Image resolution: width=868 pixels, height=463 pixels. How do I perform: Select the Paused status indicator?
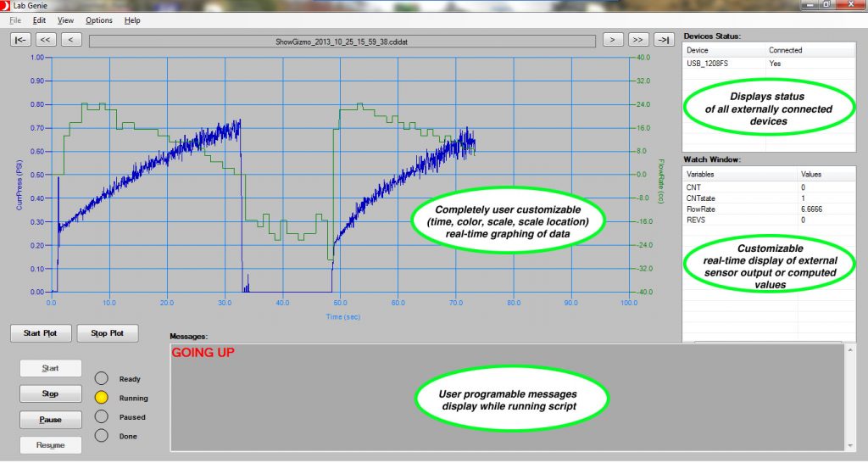102,417
